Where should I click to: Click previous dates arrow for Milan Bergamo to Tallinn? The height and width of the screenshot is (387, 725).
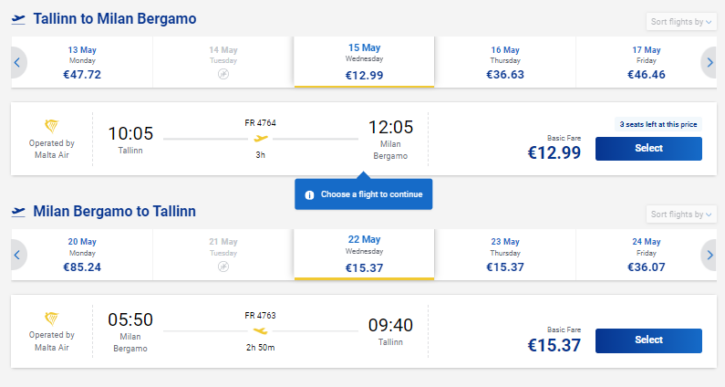pyautogui.click(x=18, y=255)
